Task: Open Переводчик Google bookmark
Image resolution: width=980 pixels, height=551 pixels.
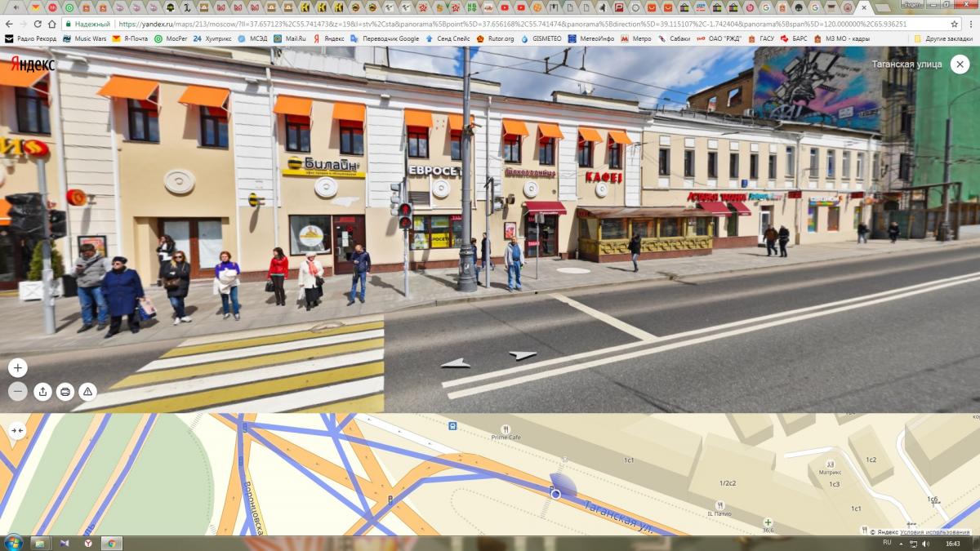Action: 385,38
